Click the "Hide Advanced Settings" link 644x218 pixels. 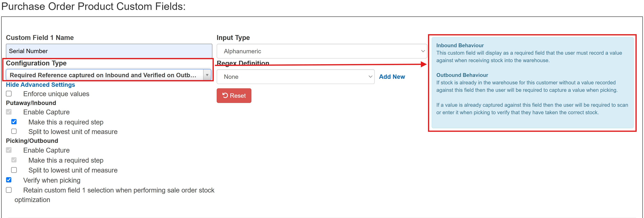[40, 85]
